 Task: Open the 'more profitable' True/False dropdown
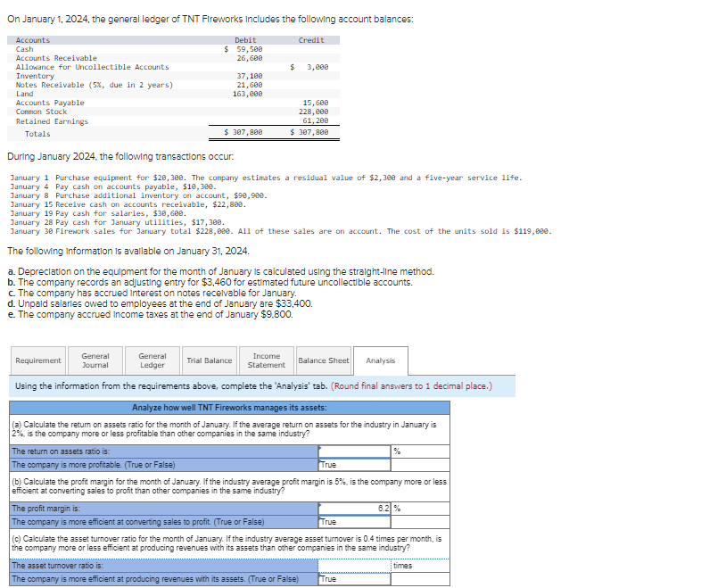click(355, 465)
